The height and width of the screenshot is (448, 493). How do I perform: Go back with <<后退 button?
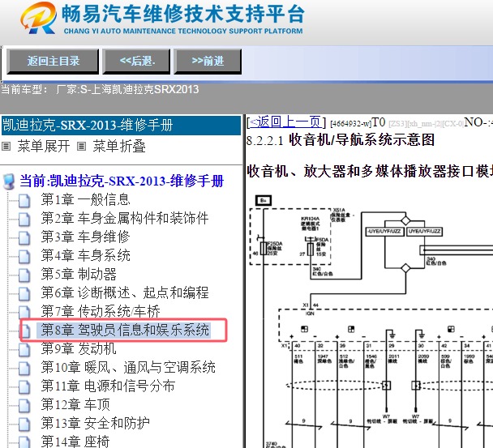136,62
